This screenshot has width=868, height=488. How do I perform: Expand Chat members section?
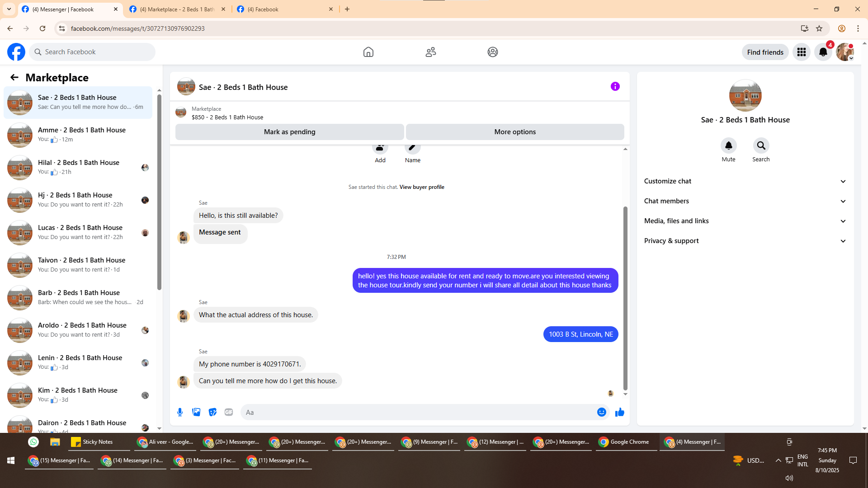pyautogui.click(x=745, y=201)
